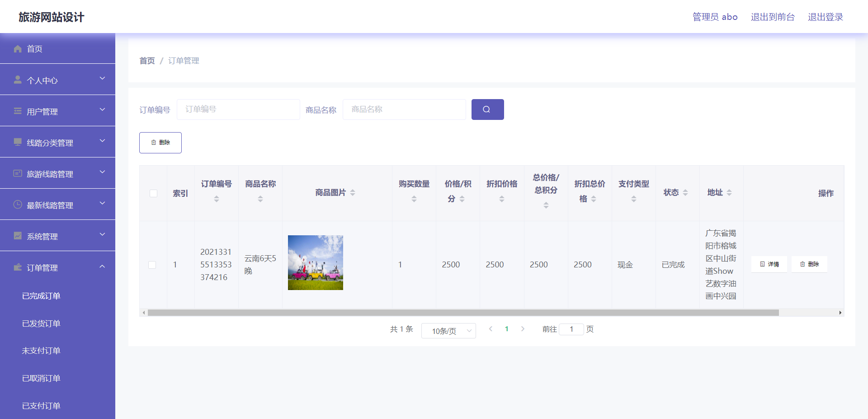Screen dimensions: 868x419
Task: Open 未支付订单 submenu item
Action: tap(41, 351)
